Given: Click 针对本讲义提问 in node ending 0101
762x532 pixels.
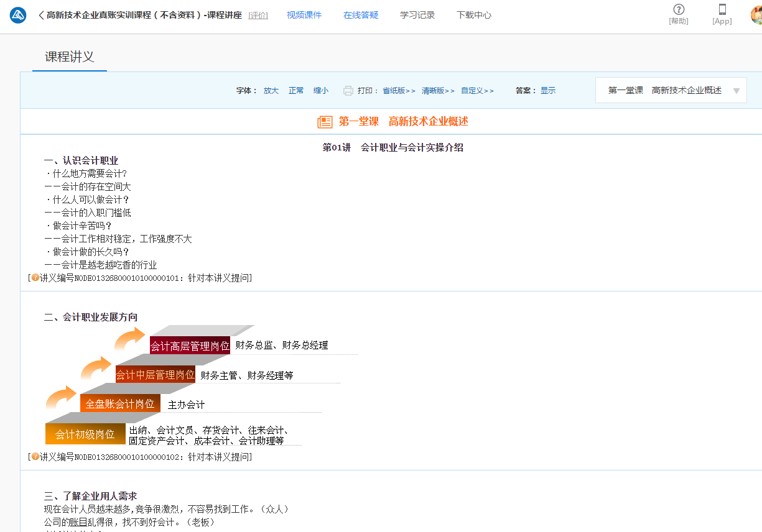Looking at the screenshot, I should pyautogui.click(x=218, y=278).
